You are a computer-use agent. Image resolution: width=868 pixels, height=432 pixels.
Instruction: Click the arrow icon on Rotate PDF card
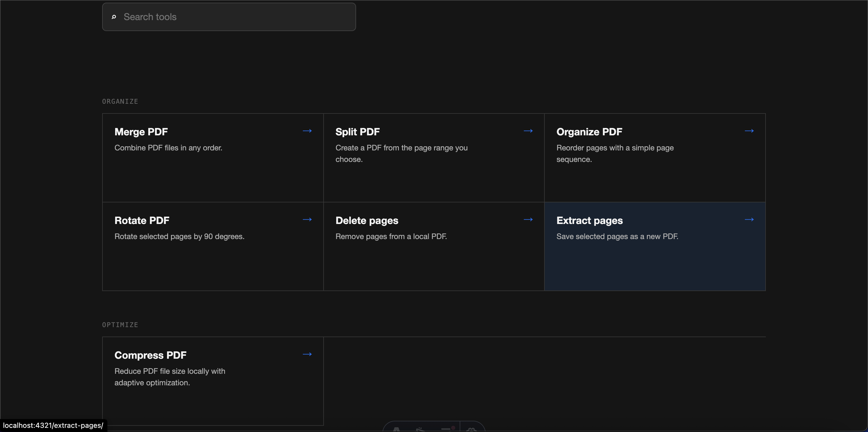[x=307, y=220]
